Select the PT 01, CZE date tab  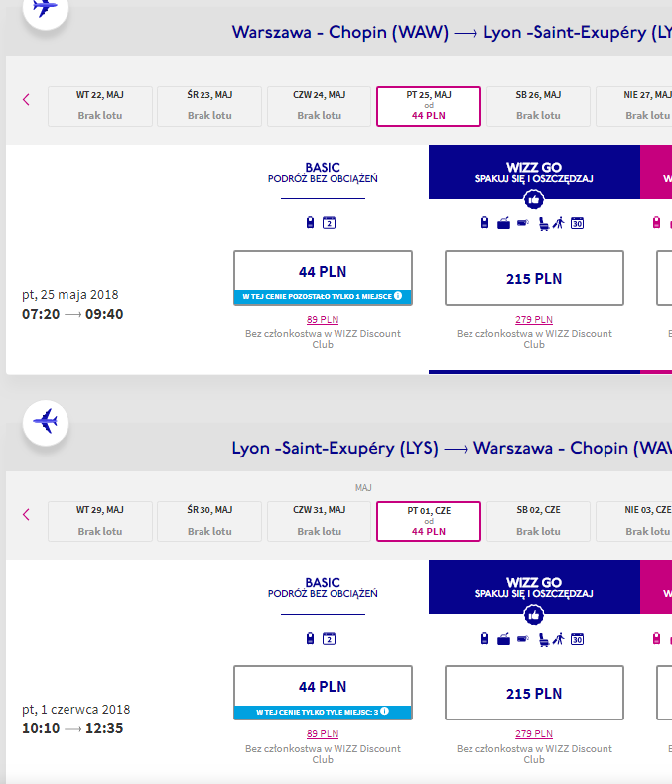[x=429, y=521]
